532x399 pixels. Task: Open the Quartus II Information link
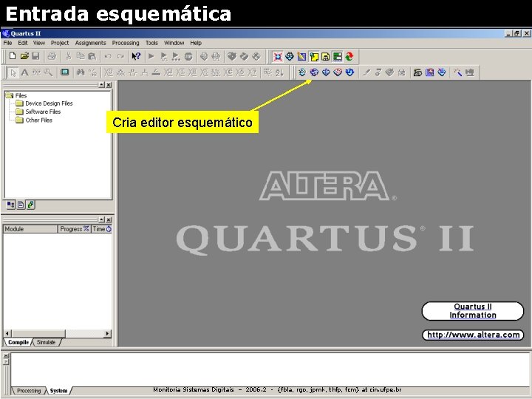(473, 311)
